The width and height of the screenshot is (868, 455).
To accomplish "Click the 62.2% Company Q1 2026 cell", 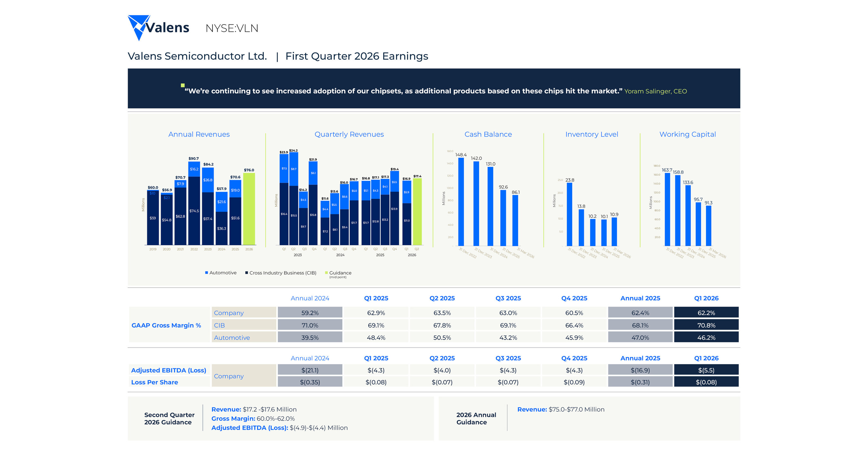I will click(x=706, y=313).
